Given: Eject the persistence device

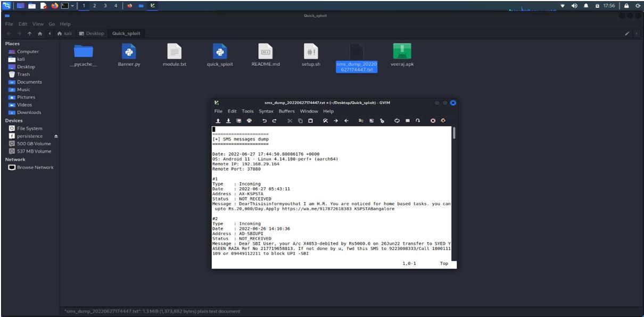Looking at the screenshot, I should (56, 136).
